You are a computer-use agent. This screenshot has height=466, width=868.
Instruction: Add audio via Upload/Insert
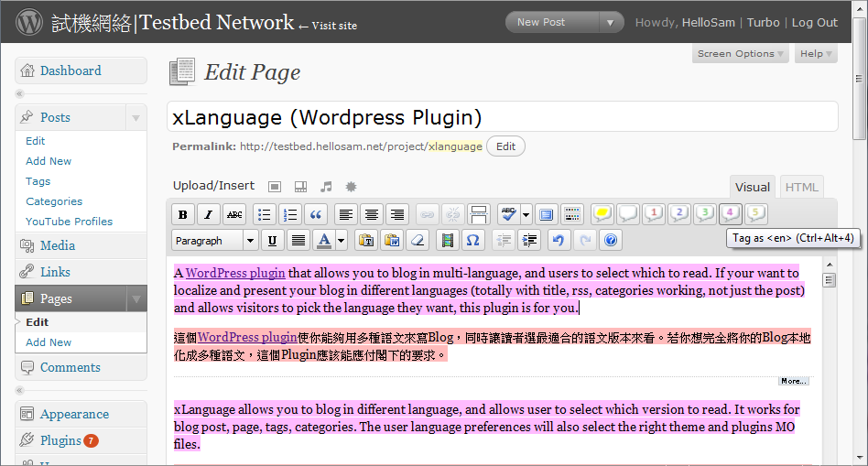(x=326, y=187)
